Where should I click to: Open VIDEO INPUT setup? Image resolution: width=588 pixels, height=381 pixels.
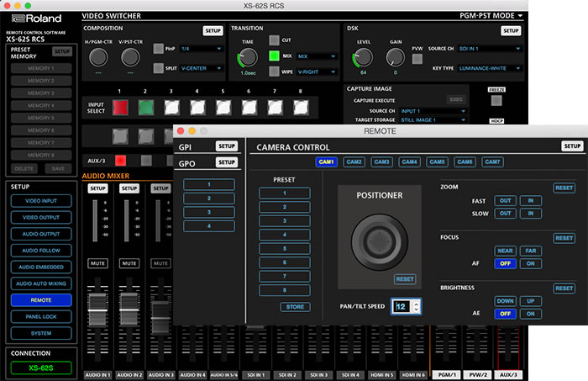41,201
